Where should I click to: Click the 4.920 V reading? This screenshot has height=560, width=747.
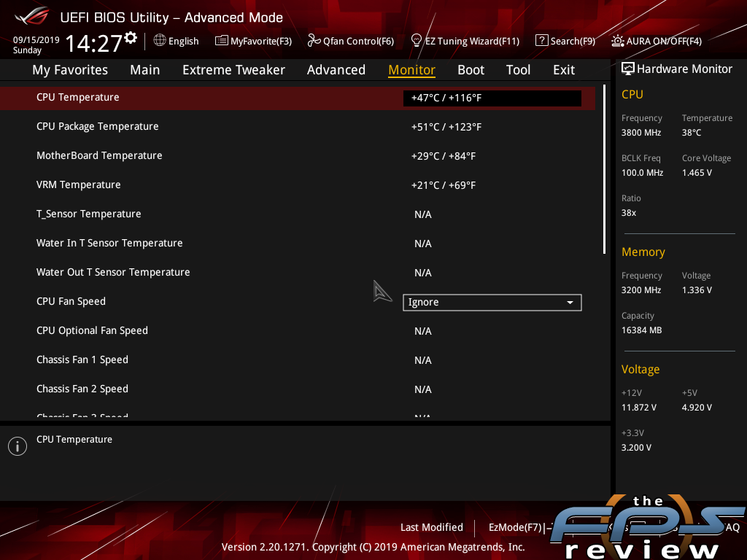[697, 408]
